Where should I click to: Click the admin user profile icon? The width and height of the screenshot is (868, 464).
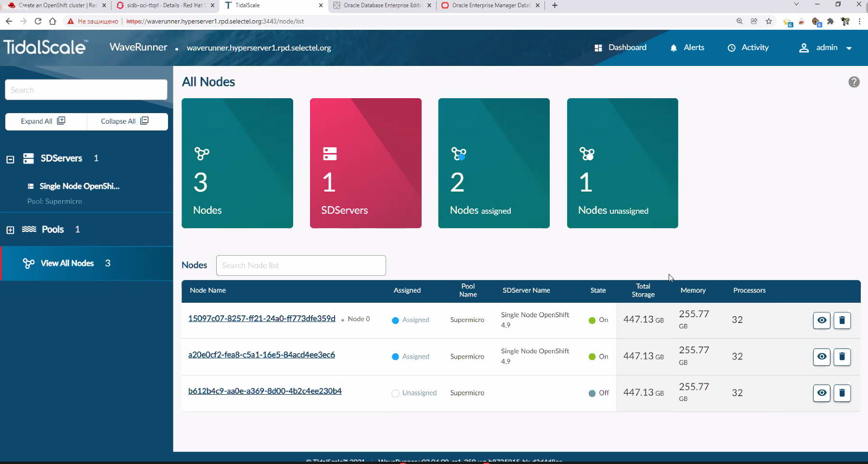coord(803,48)
